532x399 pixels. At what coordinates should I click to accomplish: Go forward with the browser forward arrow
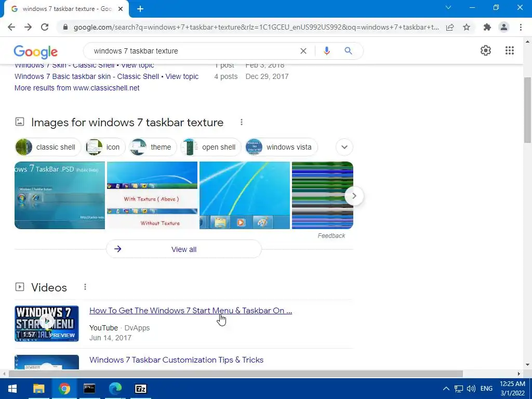tap(28, 27)
